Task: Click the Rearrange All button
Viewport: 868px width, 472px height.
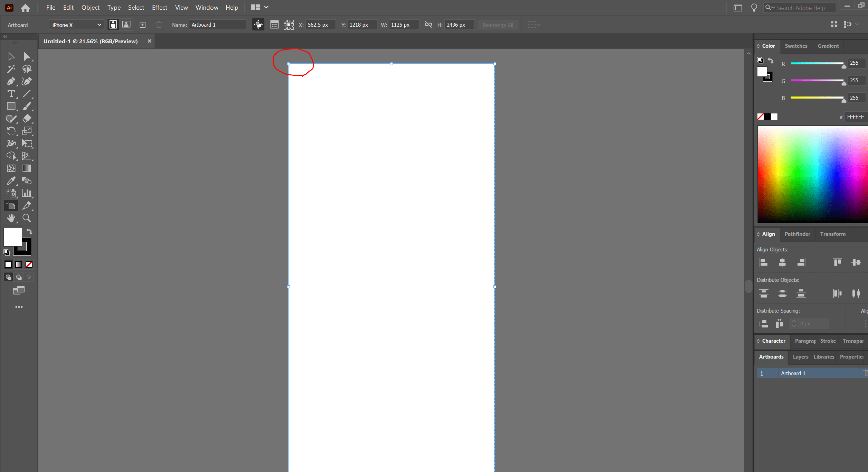Action: pyautogui.click(x=498, y=25)
